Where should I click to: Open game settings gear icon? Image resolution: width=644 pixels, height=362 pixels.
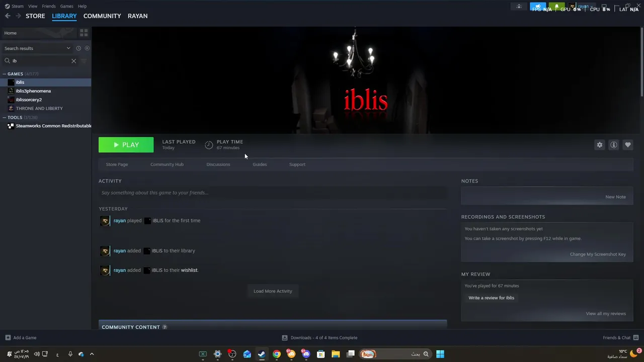pos(599,145)
